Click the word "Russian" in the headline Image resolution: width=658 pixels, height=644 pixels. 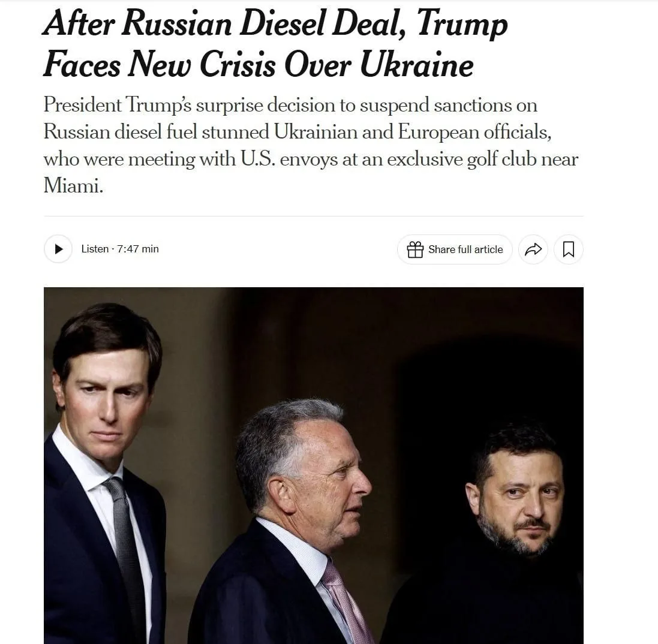pyautogui.click(x=177, y=23)
